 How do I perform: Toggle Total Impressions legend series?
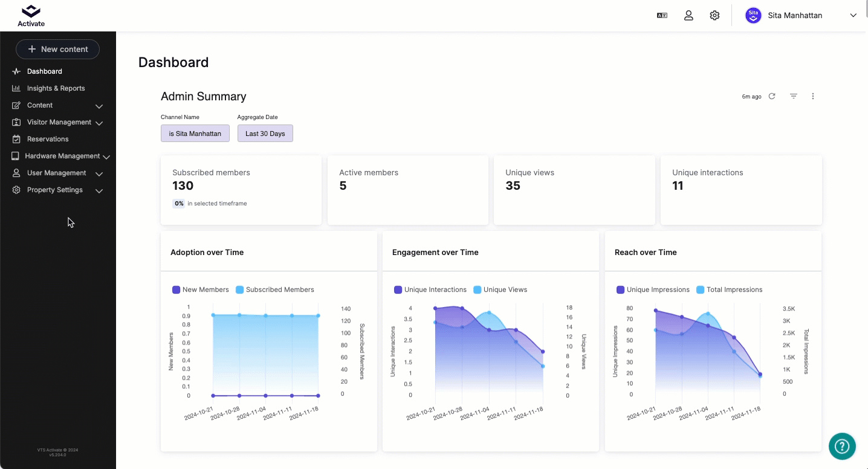coord(730,289)
